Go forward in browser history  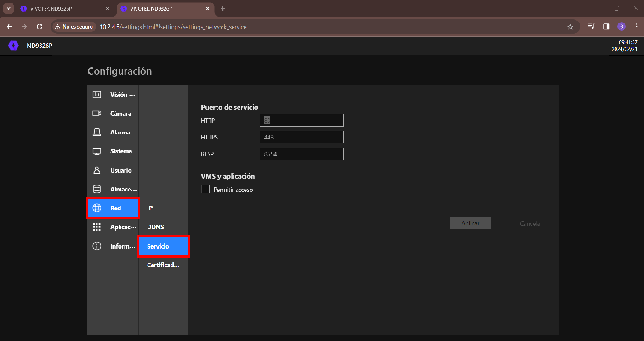pos(24,27)
